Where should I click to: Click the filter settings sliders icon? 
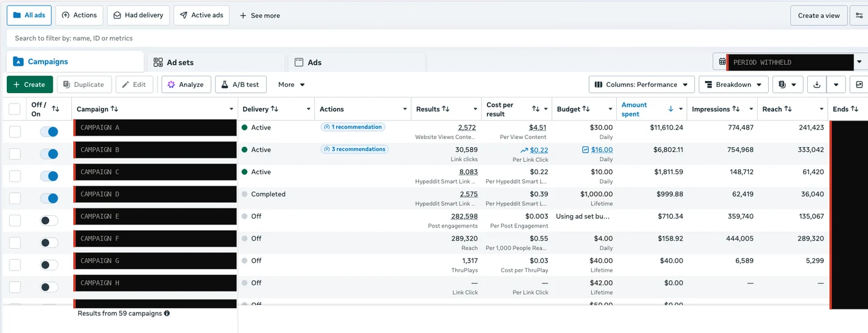tap(860, 16)
